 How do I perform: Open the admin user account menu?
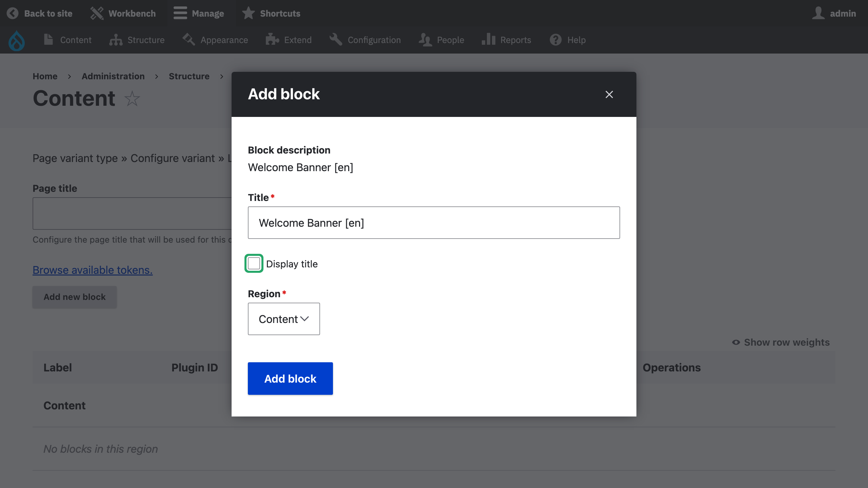pyautogui.click(x=834, y=13)
